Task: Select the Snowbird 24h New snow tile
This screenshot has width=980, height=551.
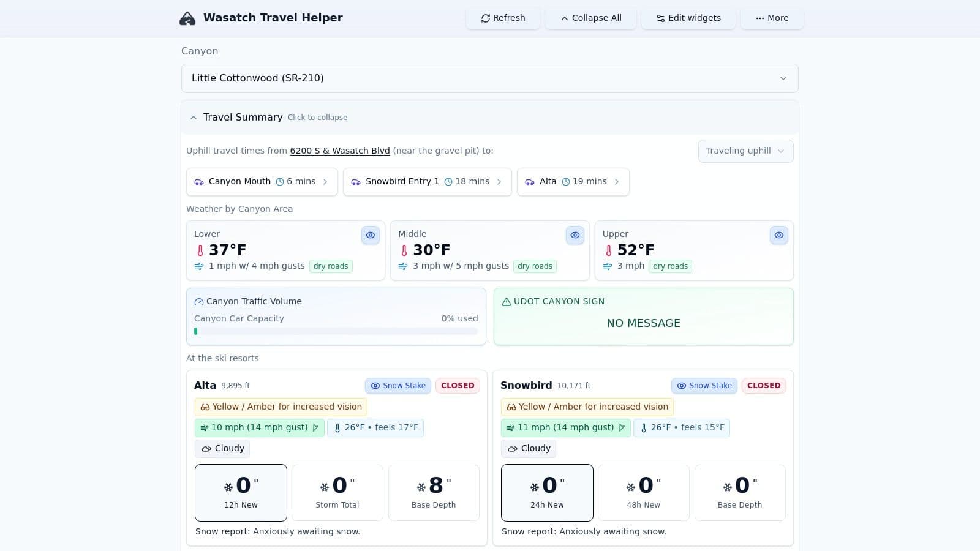Action: (x=547, y=493)
